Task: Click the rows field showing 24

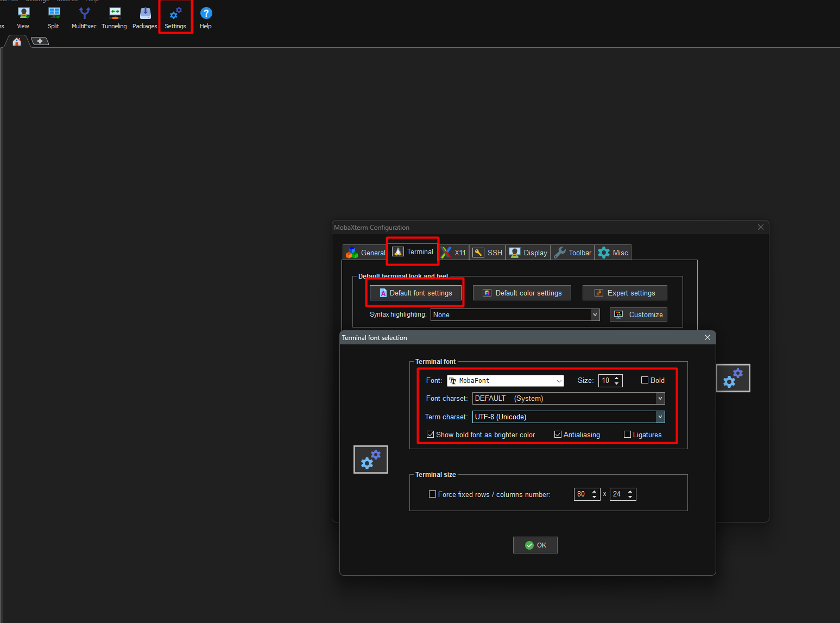Action: pyautogui.click(x=617, y=494)
